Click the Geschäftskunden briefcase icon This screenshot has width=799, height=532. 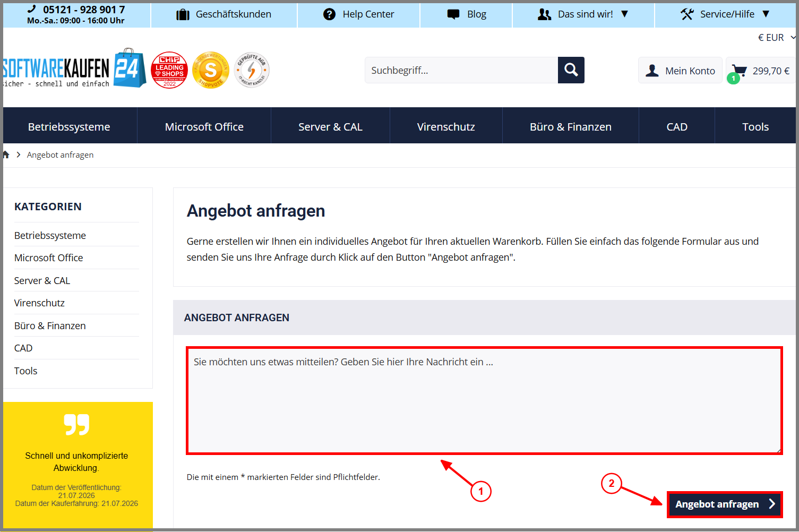[x=183, y=14]
